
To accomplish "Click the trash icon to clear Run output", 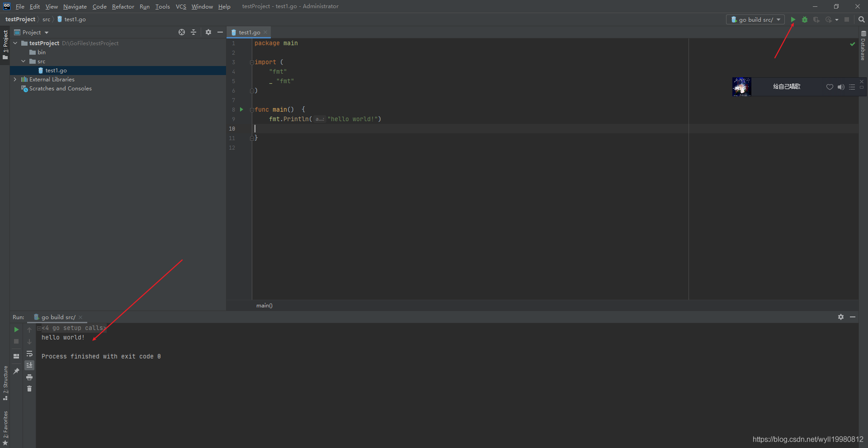I will [x=29, y=389].
